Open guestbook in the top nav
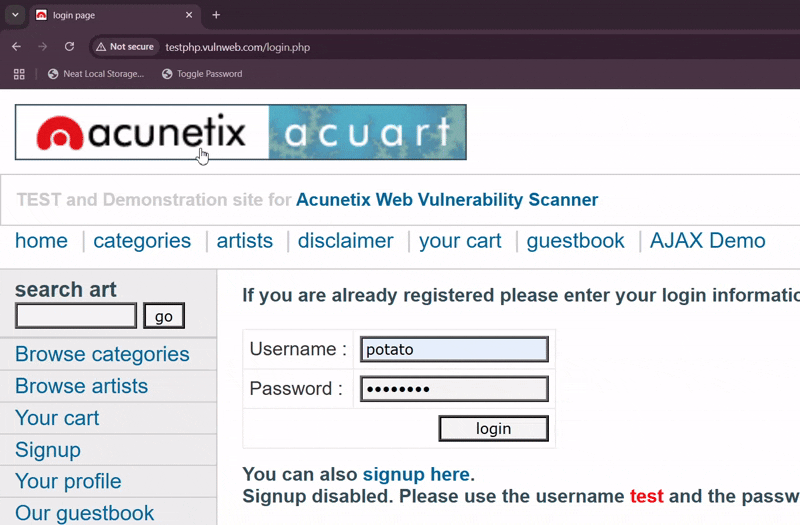 click(x=576, y=240)
